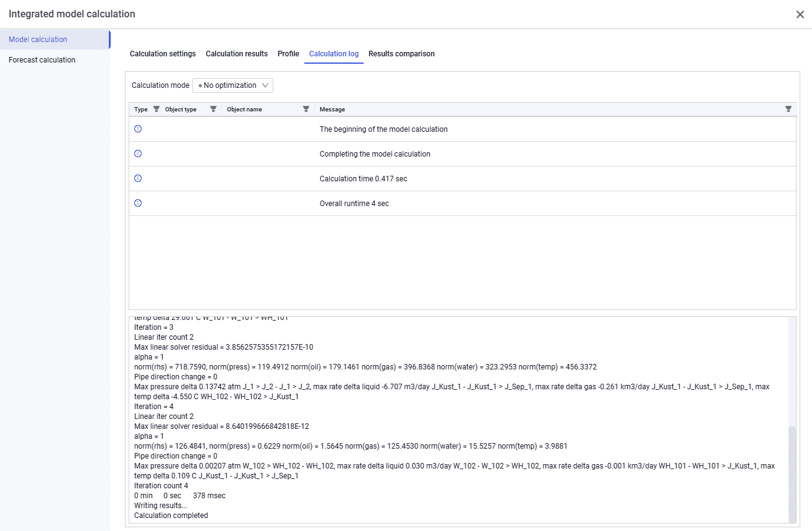Screen dimensions: 812x531
Task: Click the 'Iteration count 4' log line
Action: 161,486
